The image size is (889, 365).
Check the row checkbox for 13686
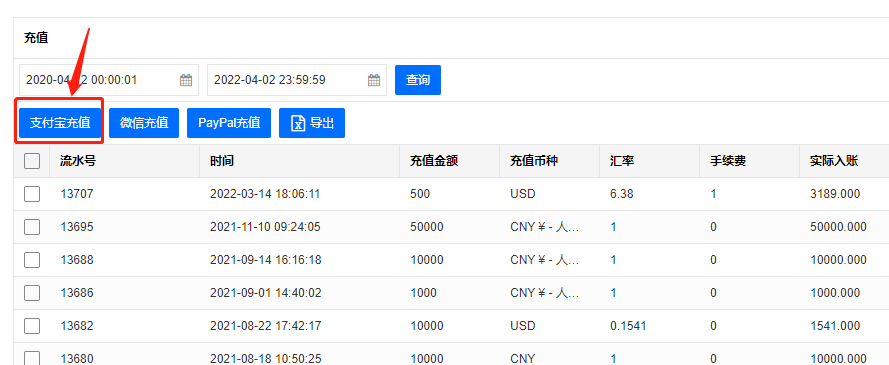click(32, 292)
